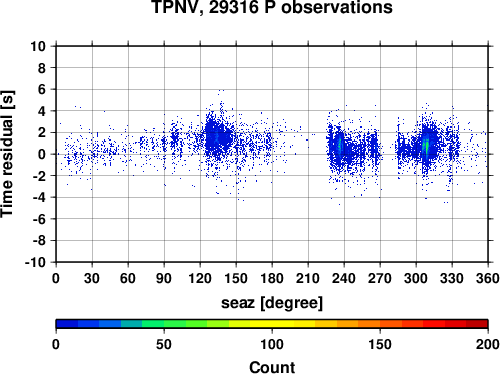The height and width of the screenshot is (374, 500).
Task: Click the x-axis tick label 360
Action: pos(488,278)
